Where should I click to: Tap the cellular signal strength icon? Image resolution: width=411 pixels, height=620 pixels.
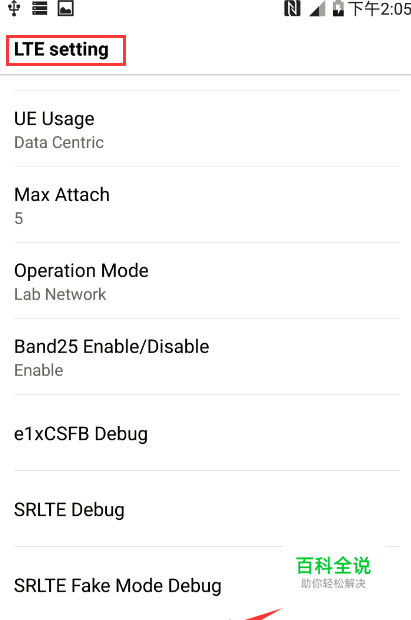pyautogui.click(x=317, y=9)
